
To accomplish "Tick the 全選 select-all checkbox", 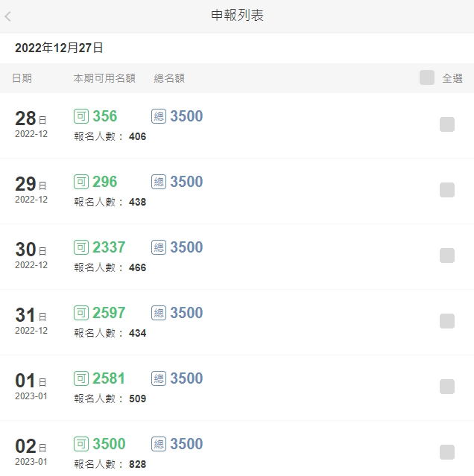I will pyautogui.click(x=427, y=77).
